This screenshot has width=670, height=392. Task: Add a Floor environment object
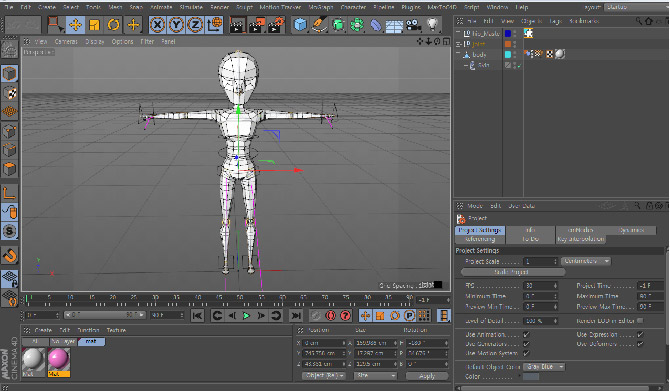click(394, 25)
